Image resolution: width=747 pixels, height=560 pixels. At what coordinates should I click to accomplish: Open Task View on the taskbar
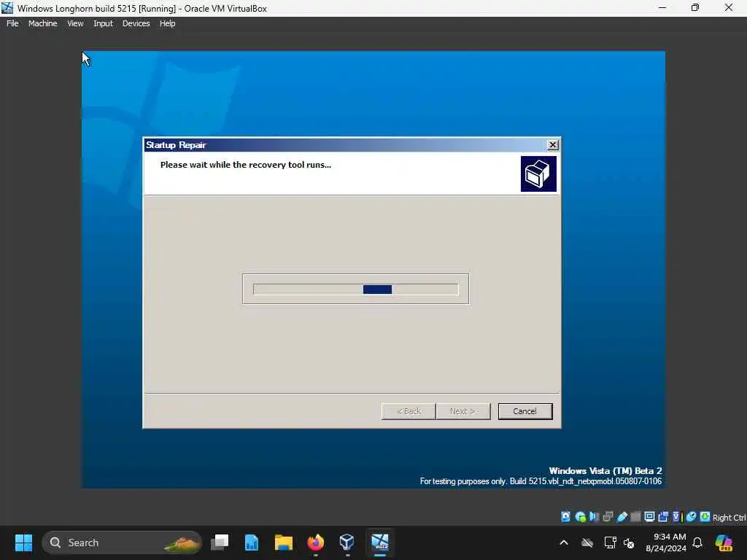tap(220, 542)
